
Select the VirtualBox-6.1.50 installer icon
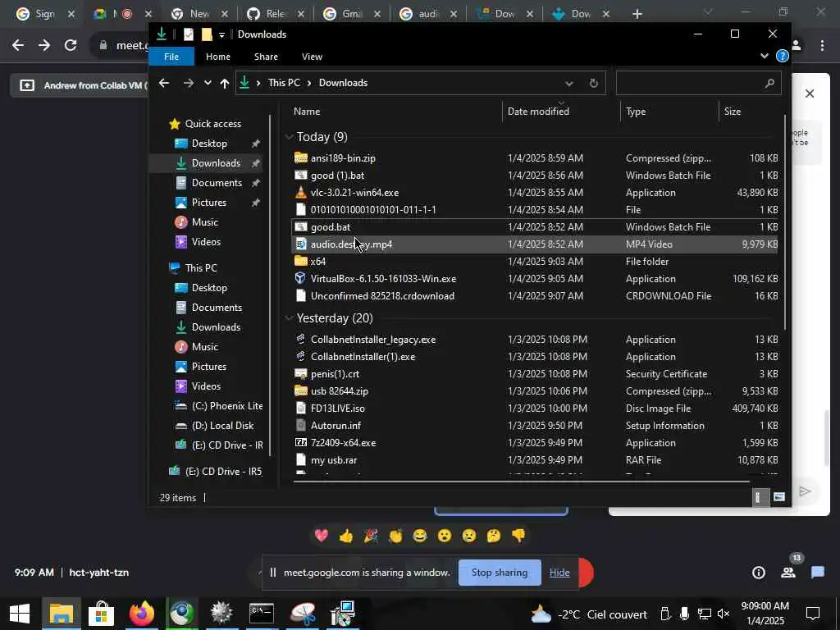pyautogui.click(x=300, y=279)
